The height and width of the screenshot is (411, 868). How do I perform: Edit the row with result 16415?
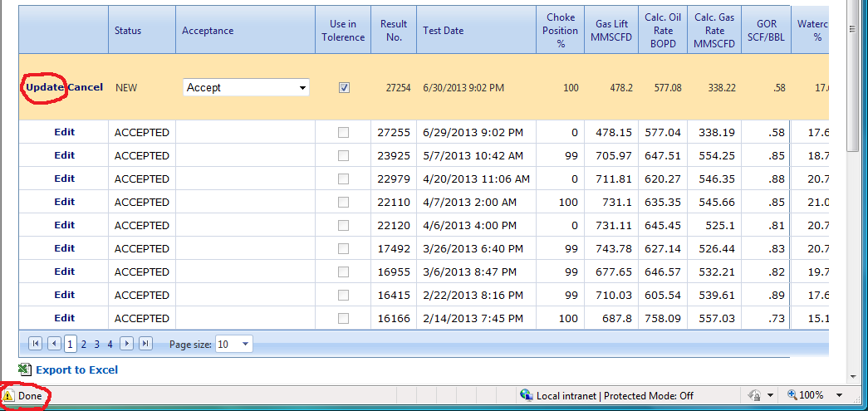(x=64, y=295)
